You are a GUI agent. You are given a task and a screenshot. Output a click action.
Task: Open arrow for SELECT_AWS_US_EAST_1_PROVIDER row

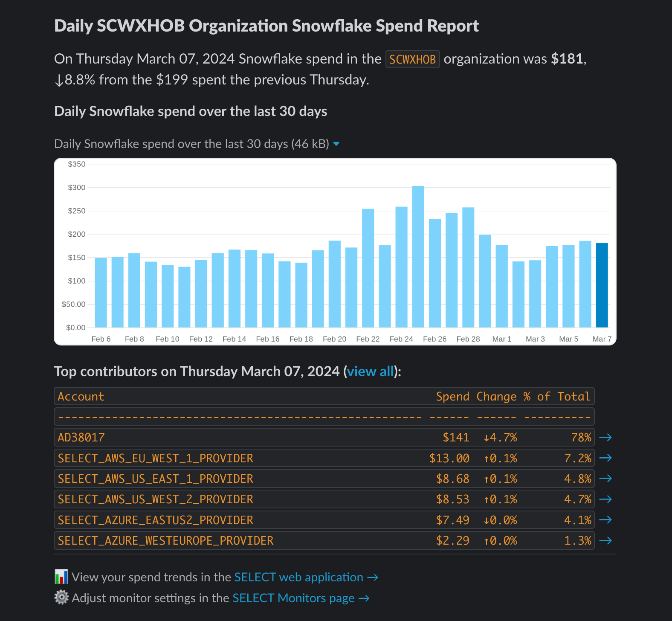pyautogui.click(x=605, y=479)
